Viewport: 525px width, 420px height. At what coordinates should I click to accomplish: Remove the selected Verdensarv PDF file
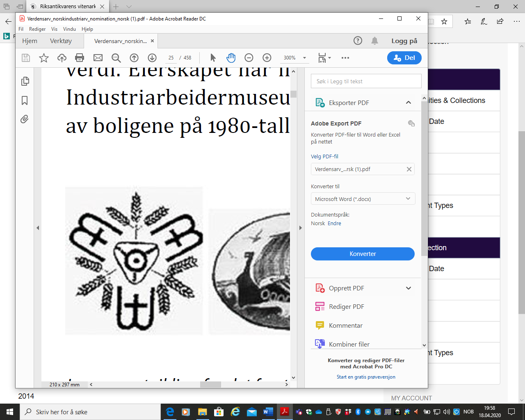point(409,169)
